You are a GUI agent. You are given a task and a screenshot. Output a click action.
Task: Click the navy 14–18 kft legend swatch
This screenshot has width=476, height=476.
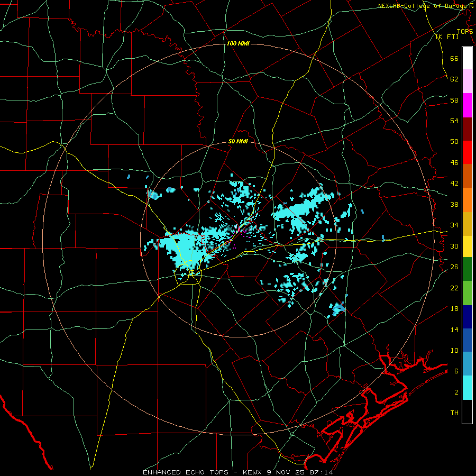click(467, 316)
